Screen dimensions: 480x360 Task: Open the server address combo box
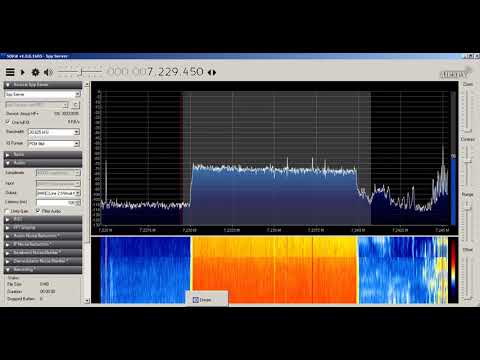(x=37, y=105)
